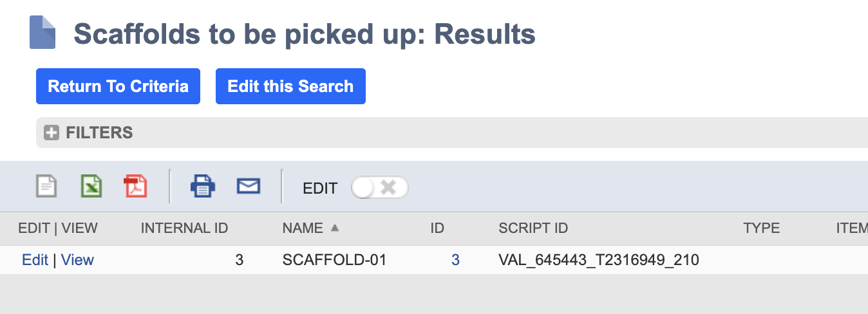This screenshot has height=314, width=868.
Task: Sort by INTERNAL ID column
Action: [x=184, y=228]
